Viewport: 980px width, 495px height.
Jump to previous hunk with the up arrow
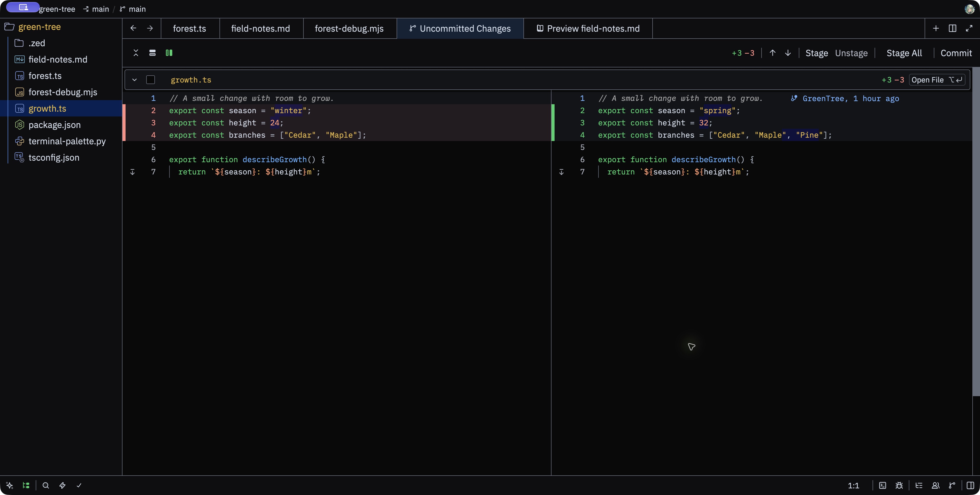pos(773,53)
